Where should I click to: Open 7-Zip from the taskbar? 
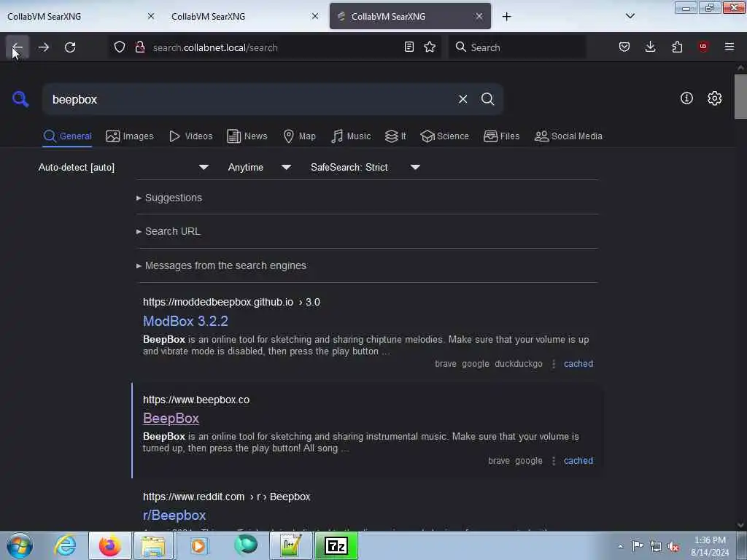tap(336, 545)
